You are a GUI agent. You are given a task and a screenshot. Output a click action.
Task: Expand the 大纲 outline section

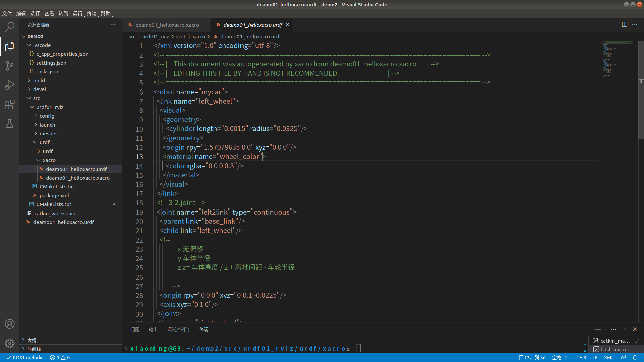click(32, 340)
